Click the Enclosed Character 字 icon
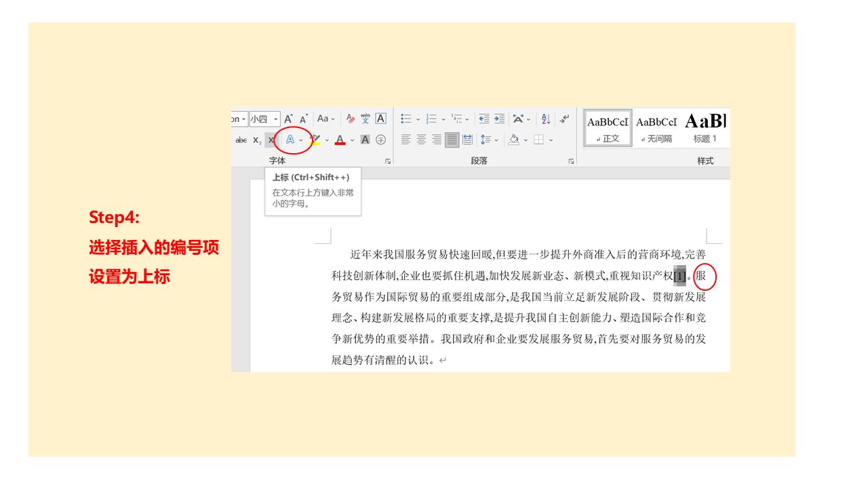Image resolution: width=868 pixels, height=488 pixels. click(x=380, y=140)
